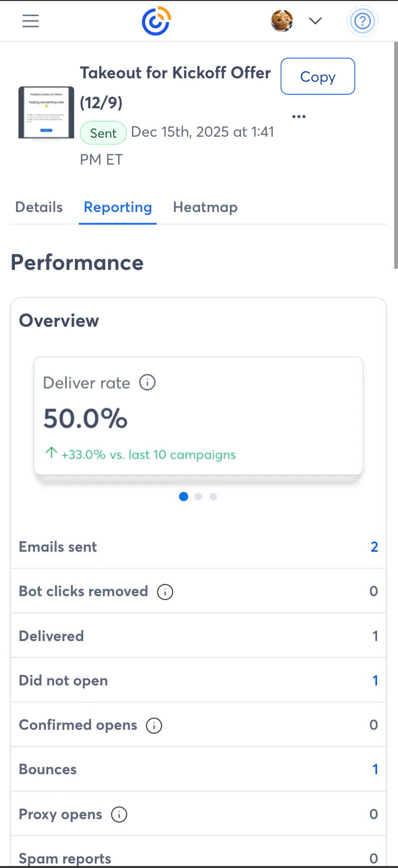Show info for Deliver rate
Screen dimensions: 398x868
coord(147,383)
